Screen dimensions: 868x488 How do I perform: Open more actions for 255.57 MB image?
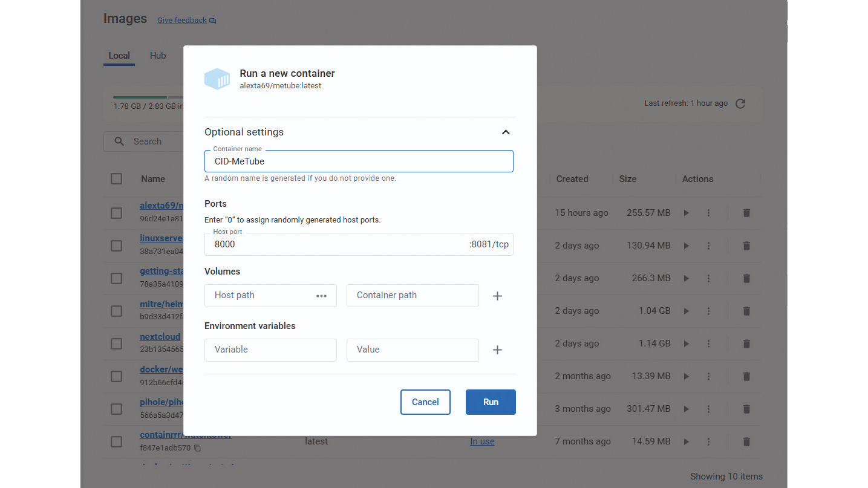point(708,213)
